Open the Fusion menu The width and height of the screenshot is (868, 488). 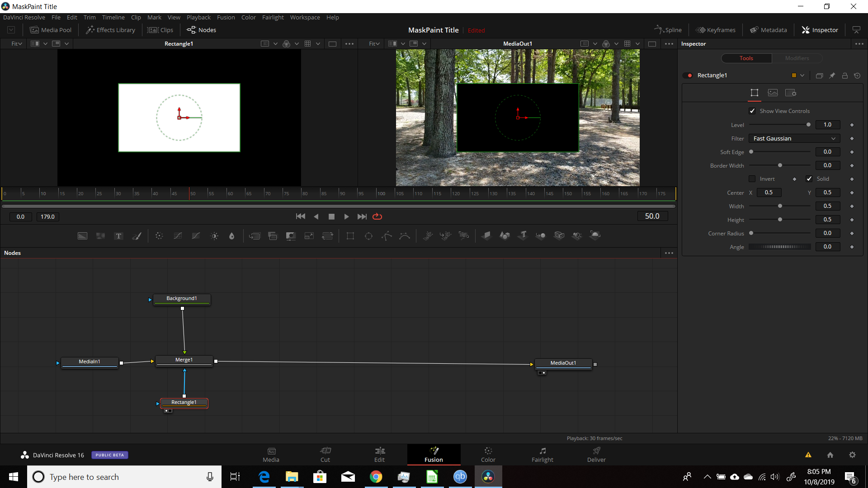click(226, 17)
